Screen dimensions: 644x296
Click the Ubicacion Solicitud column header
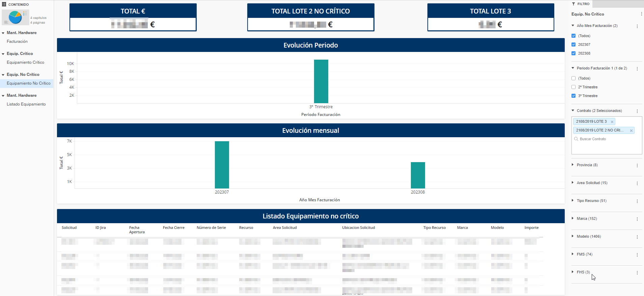pyautogui.click(x=359, y=228)
